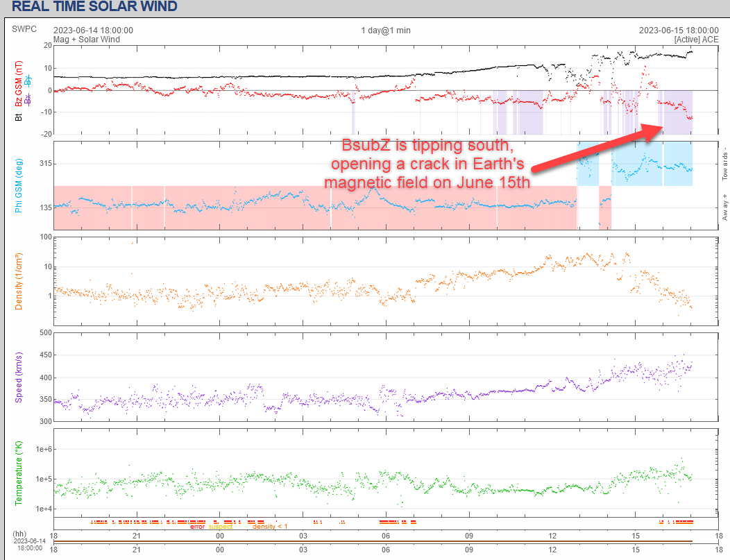Image resolution: width=730 pixels, height=560 pixels.
Task: Select the "1 day@1 min" resolution label
Action: click(x=386, y=31)
